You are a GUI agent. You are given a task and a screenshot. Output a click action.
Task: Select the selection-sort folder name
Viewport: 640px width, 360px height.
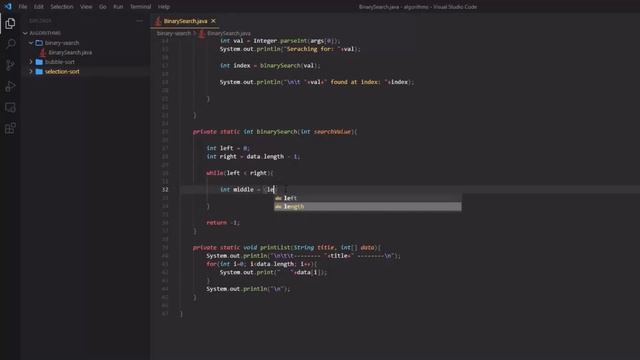click(x=62, y=71)
